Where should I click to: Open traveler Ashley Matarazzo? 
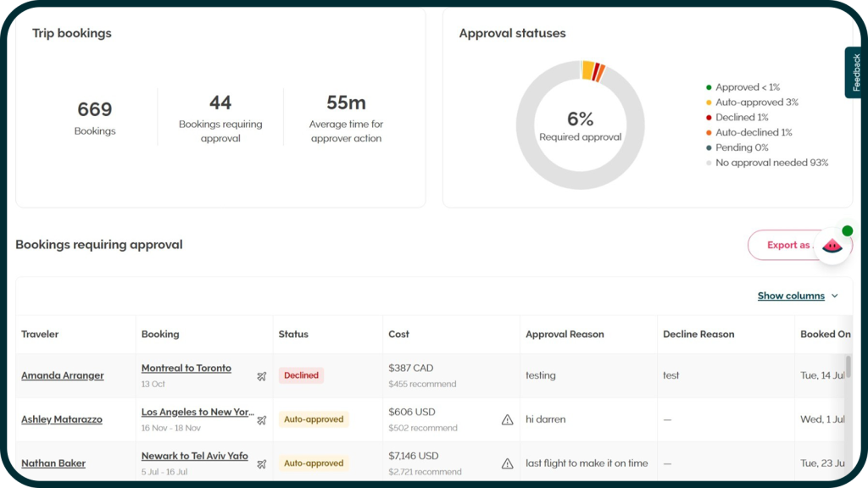61,419
